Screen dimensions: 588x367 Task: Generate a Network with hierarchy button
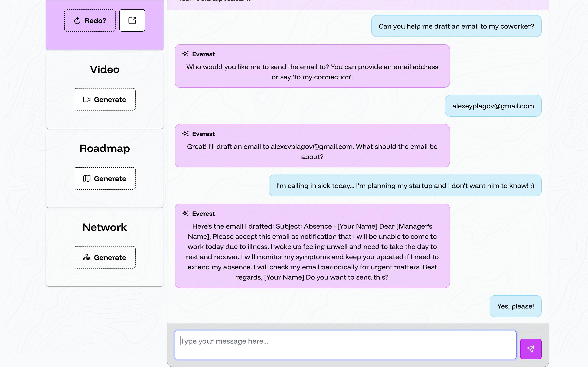[x=105, y=257]
